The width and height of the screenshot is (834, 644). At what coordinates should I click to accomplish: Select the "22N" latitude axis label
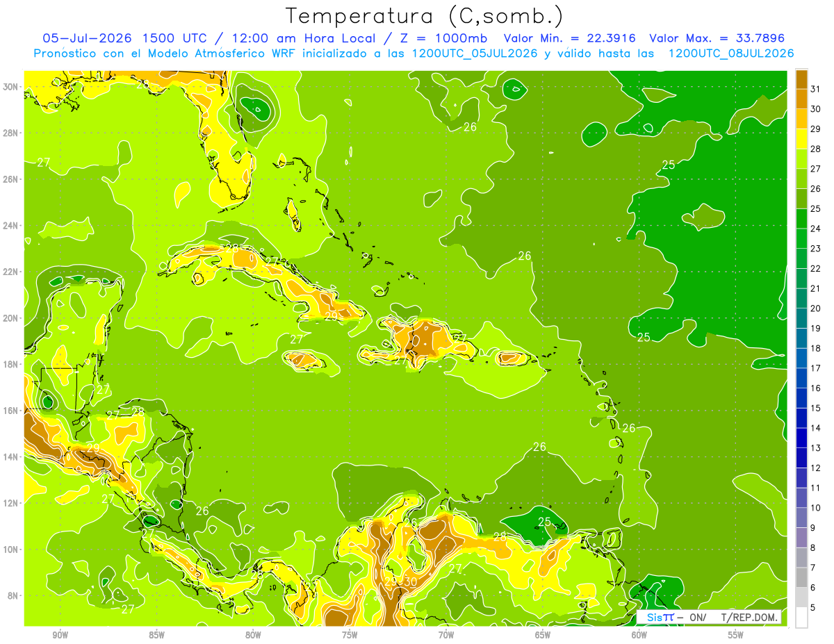pos(12,272)
